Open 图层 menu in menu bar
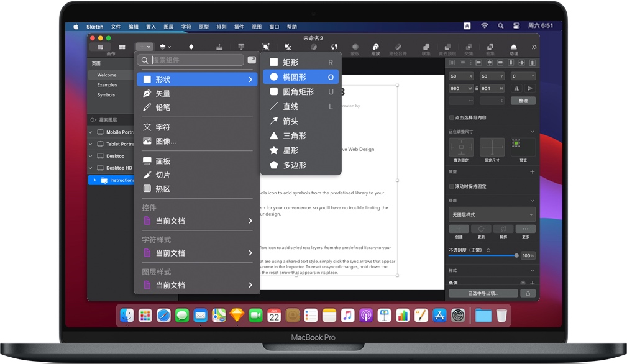 click(169, 27)
